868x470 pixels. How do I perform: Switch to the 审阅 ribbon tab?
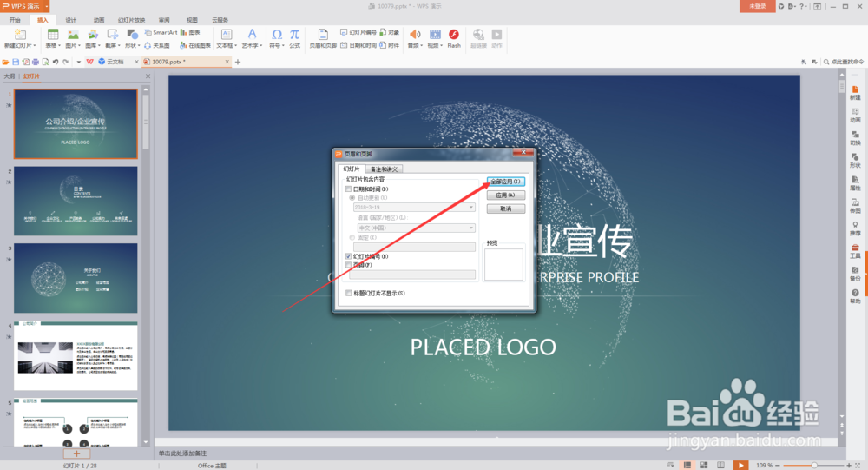[164, 20]
